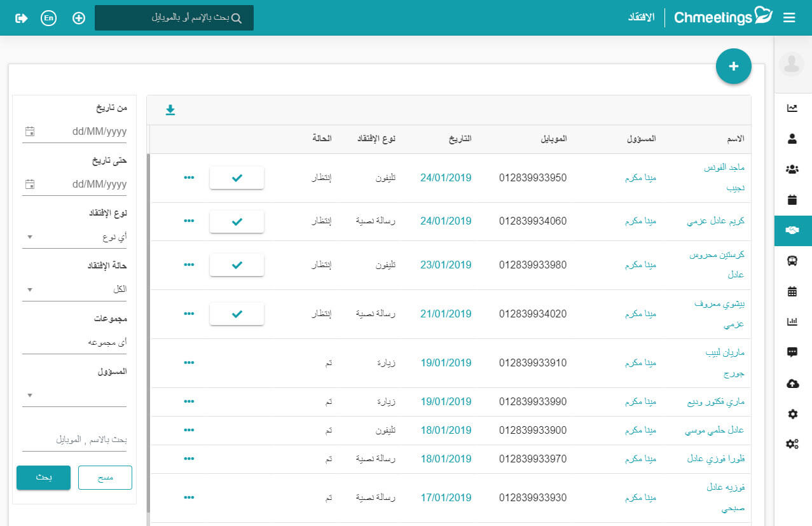Open عادل حلمي موسى profile link
The image size is (812, 526).
click(715, 431)
